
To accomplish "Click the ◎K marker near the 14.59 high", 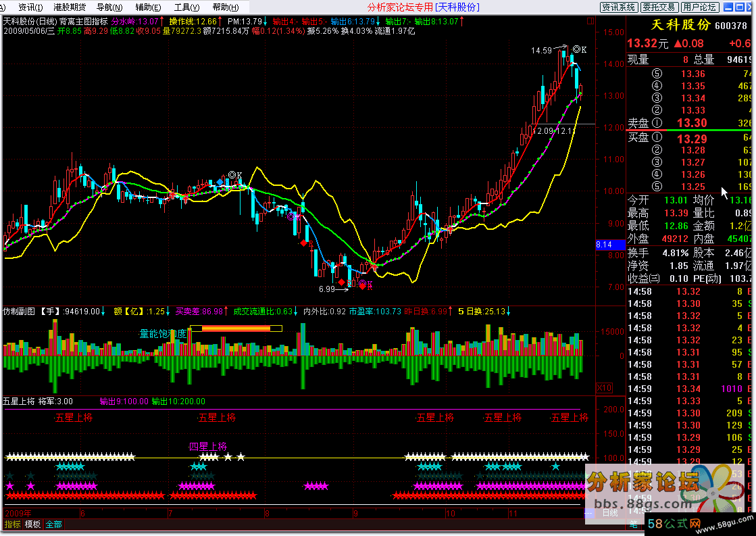I will point(580,49).
